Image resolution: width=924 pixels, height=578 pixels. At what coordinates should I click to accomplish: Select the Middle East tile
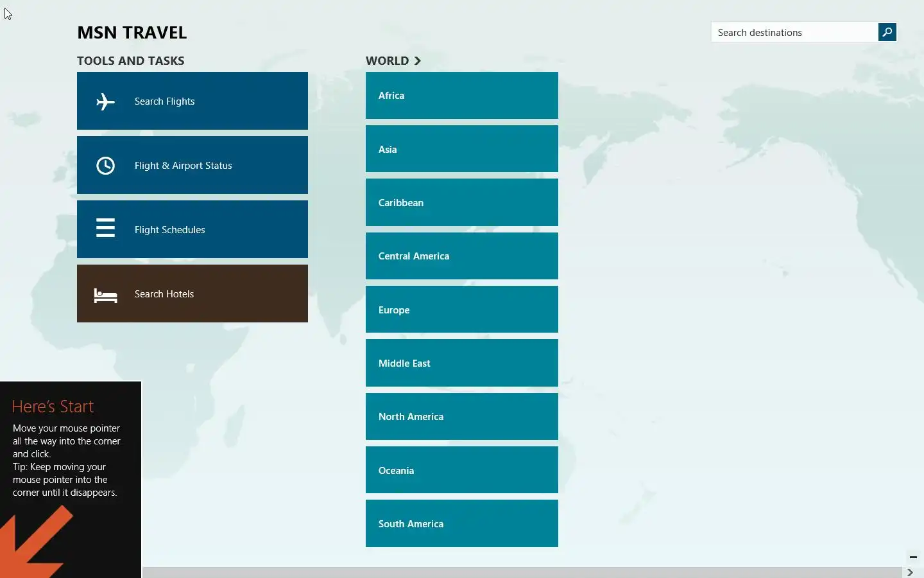(x=462, y=363)
